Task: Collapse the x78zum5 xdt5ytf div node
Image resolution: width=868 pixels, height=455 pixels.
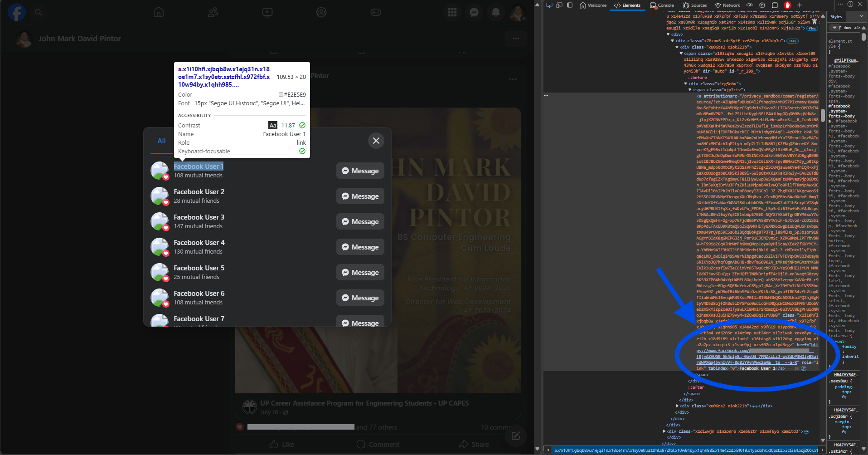Action: click(x=673, y=41)
